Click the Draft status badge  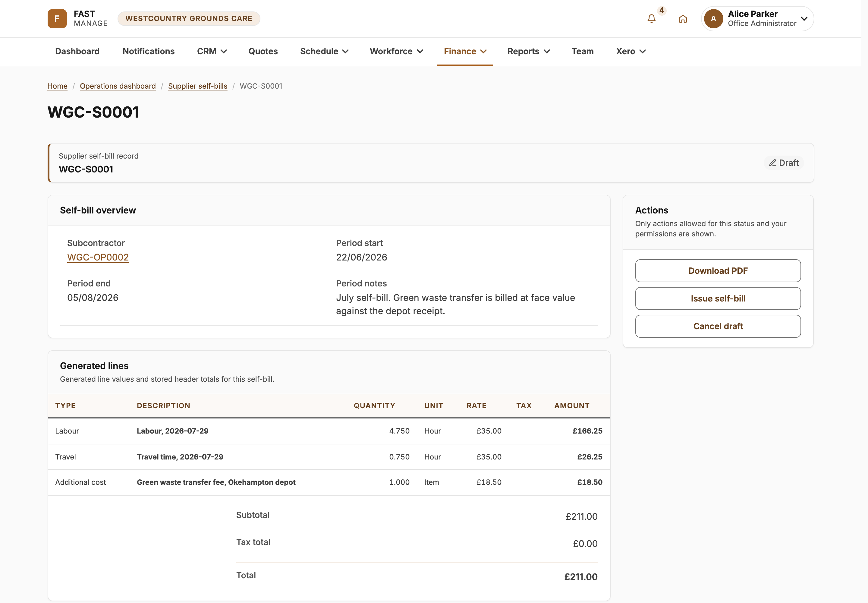pos(784,163)
